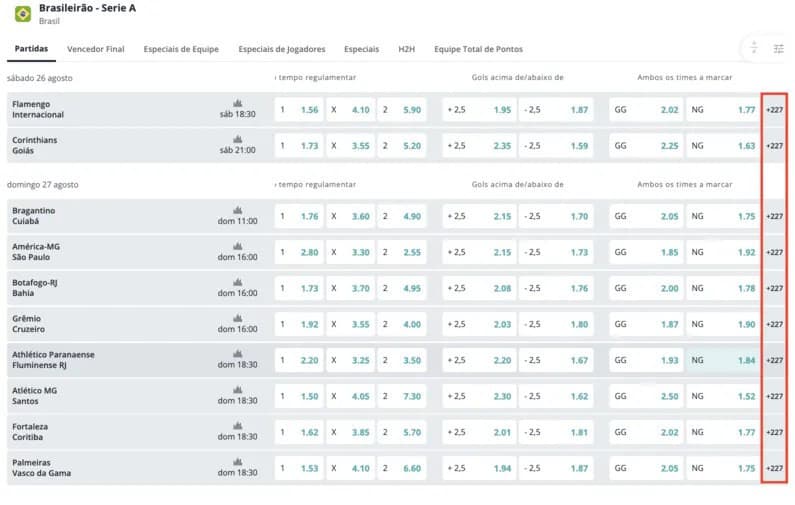
Task: Select Santos away win at 7.30
Action: point(402,396)
